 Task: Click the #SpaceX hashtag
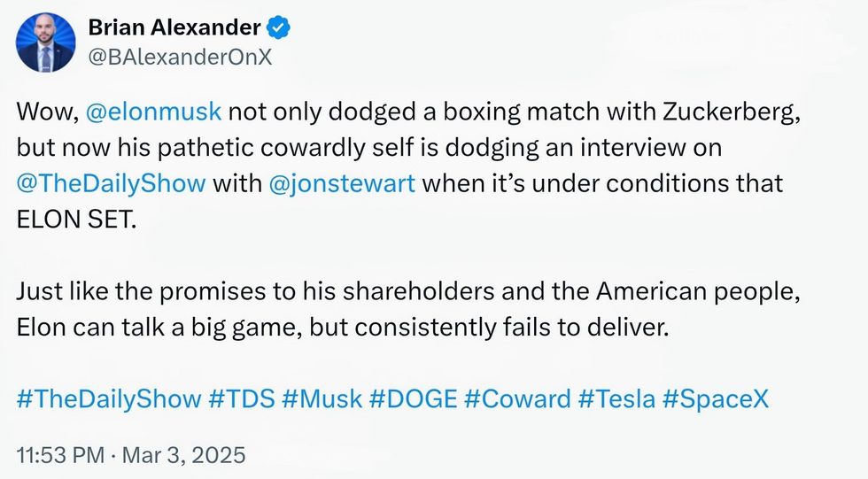[716, 398]
